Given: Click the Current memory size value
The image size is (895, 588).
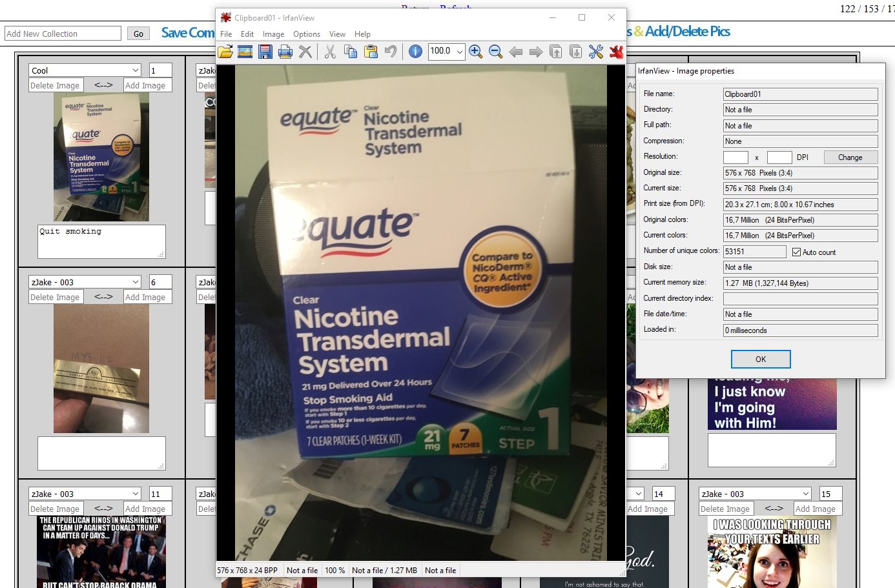Looking at the screenshot, I should pos(801,283).
